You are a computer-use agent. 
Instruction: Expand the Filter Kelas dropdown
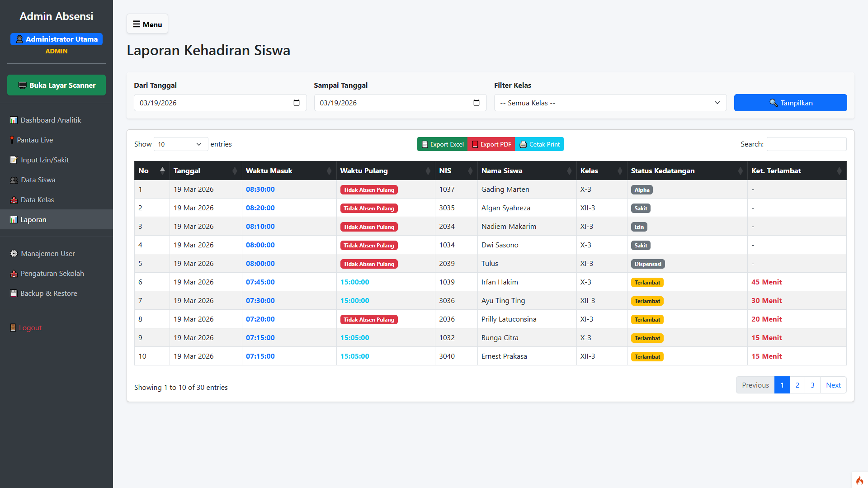(x=610, y=103)
